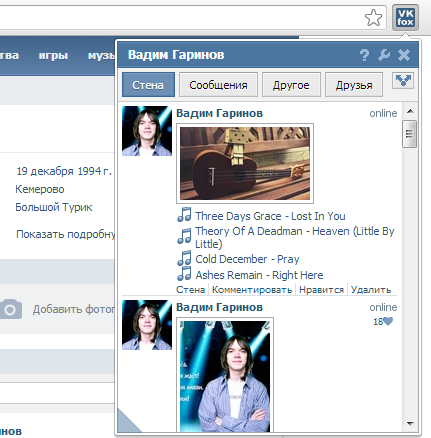The height and width of the screenshot is (438, 431).
Task: Click music note icon for Lost In You
Action: (184, 215)
